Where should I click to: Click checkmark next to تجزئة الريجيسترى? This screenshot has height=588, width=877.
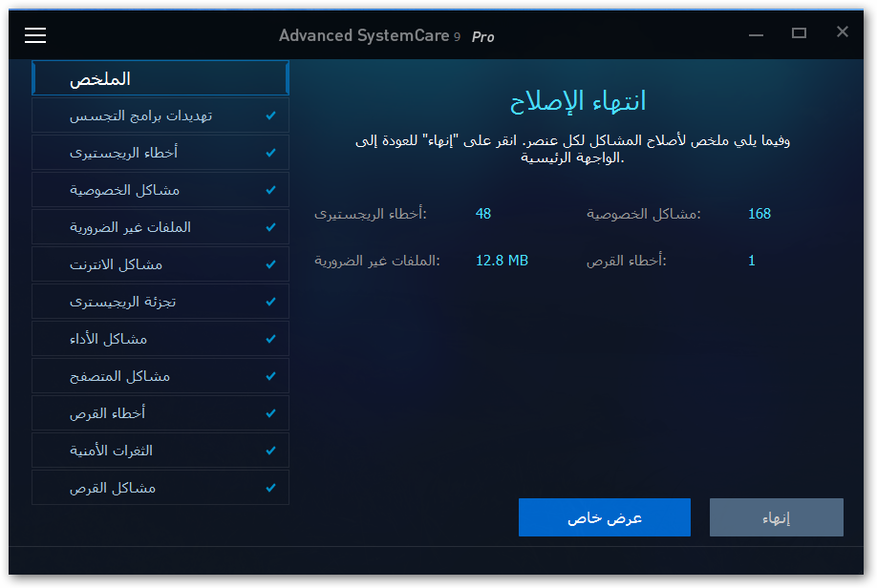point(271,302)
